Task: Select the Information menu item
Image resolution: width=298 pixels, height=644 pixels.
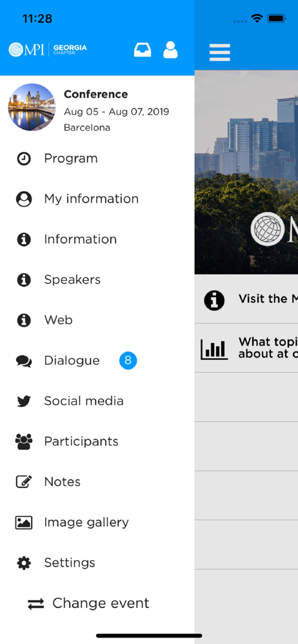Action: [x=97, y=240]
